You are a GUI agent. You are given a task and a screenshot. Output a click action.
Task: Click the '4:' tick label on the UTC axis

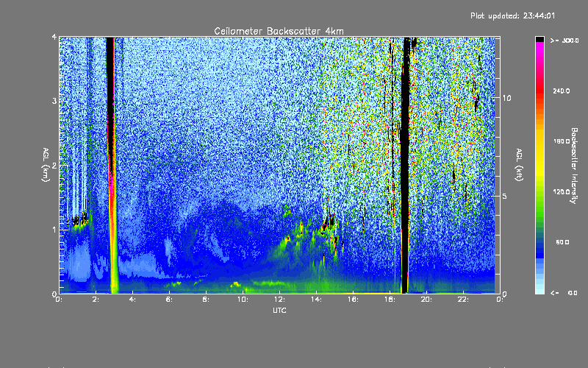(x=133, y=300)
